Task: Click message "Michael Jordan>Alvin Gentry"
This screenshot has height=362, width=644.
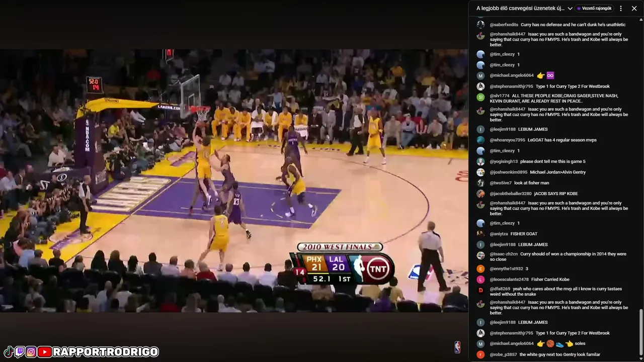Action: [x=557, y=172]
